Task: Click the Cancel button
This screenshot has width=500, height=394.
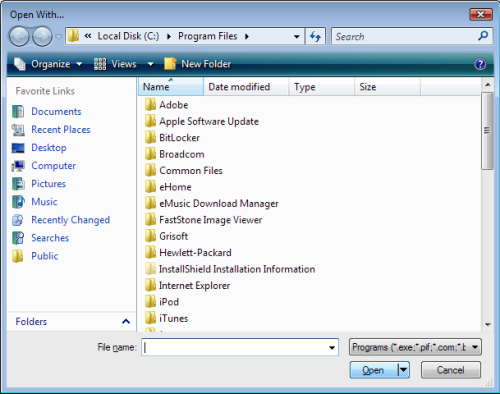Action: tap(451, 370)
